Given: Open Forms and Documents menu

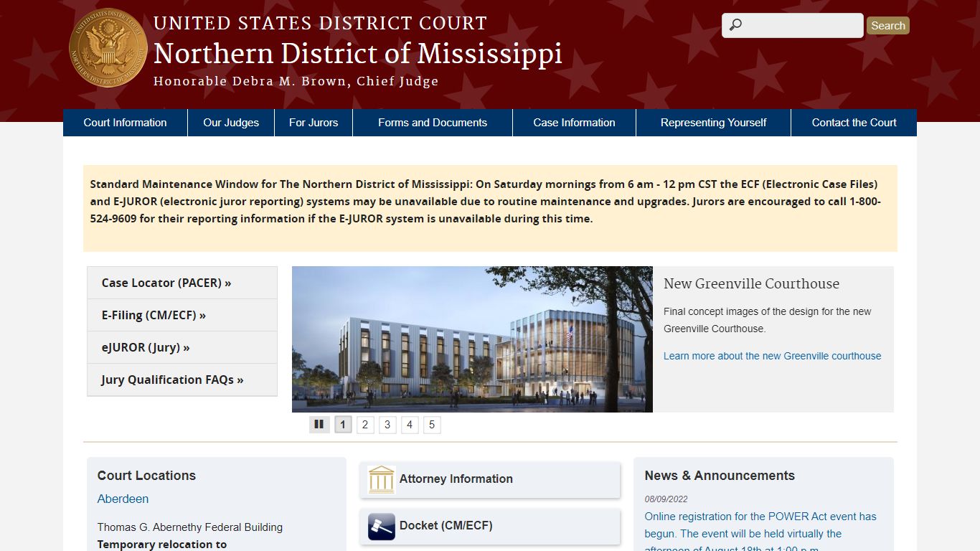Looking at the screenshot, I should pos(433,123).
